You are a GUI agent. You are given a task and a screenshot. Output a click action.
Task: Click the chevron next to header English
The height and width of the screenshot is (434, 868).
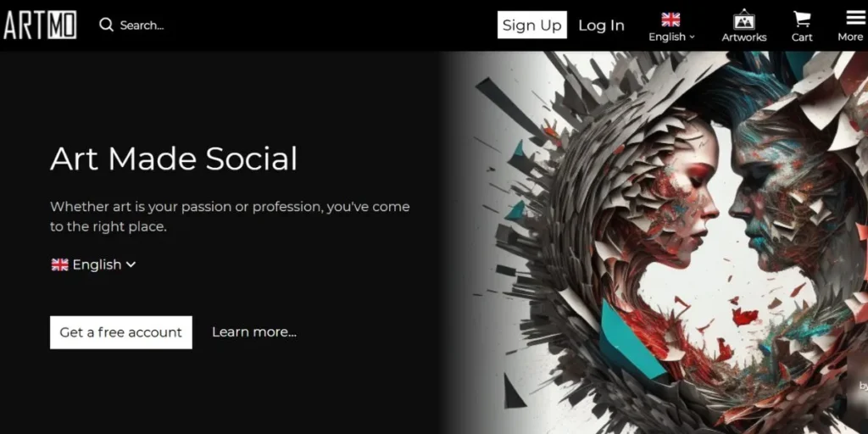click(x=692, y=37)
